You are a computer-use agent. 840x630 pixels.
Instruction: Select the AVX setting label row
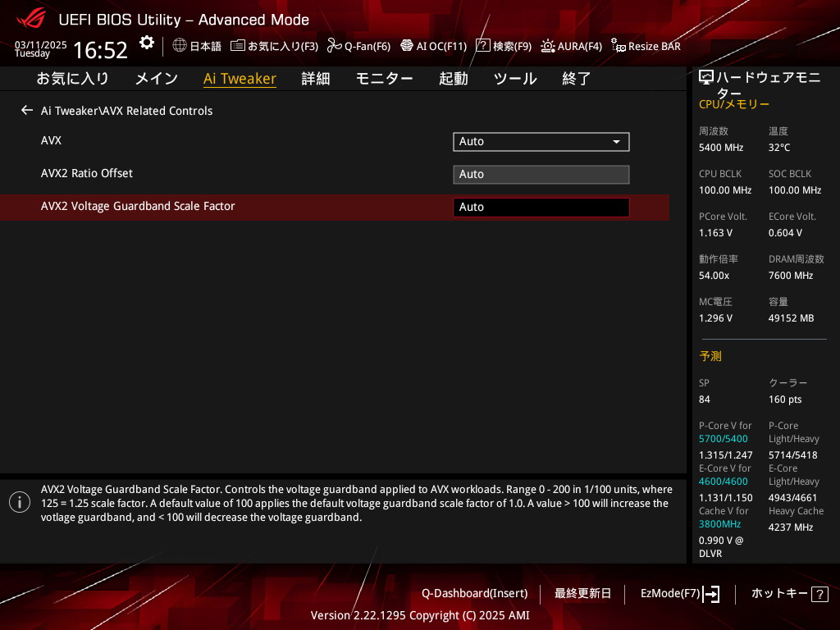click(51, 140)
